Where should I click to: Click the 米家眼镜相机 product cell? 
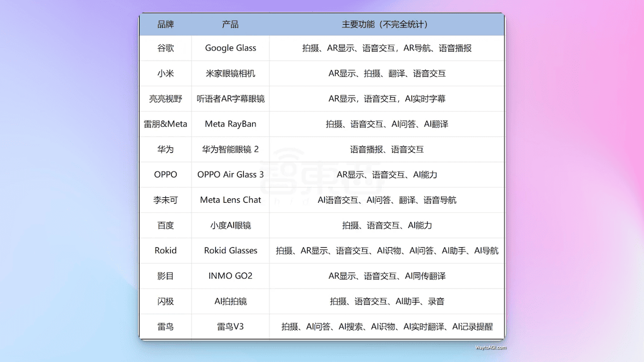point(231,73)
